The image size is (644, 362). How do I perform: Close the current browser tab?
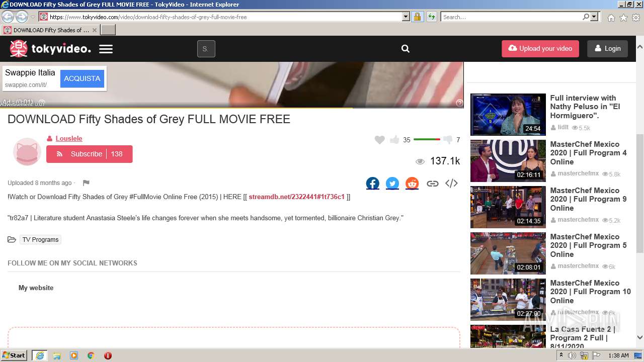tap(94, 30)
